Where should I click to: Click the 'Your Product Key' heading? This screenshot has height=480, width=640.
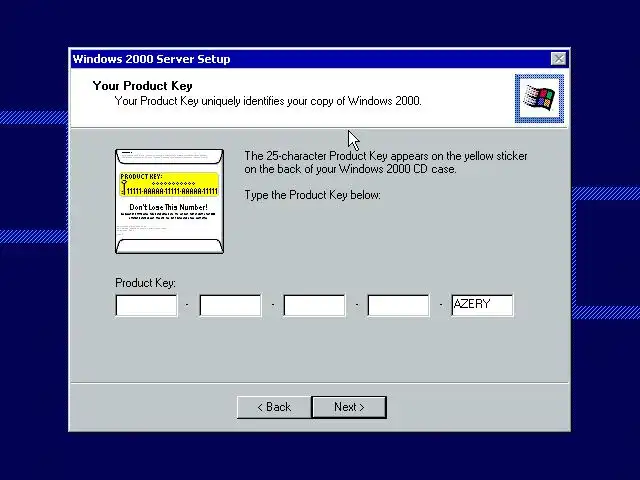click(x=142, y=86)
